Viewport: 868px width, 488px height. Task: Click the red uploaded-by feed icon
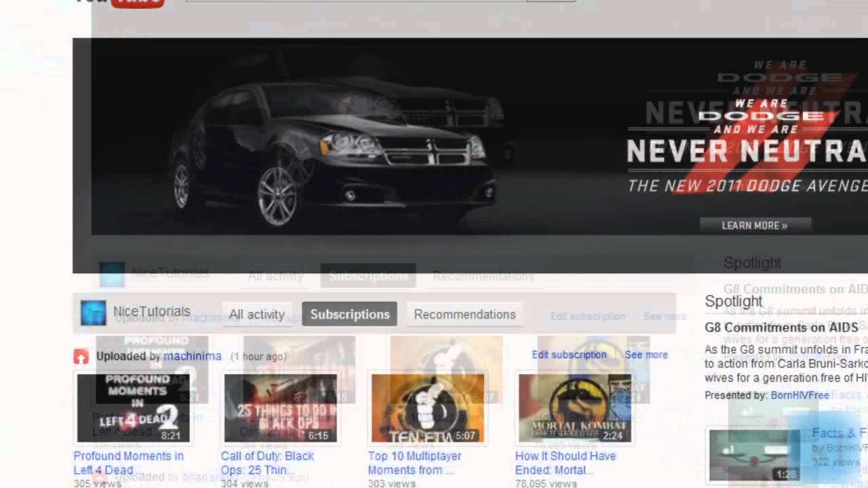click(81, 356)
